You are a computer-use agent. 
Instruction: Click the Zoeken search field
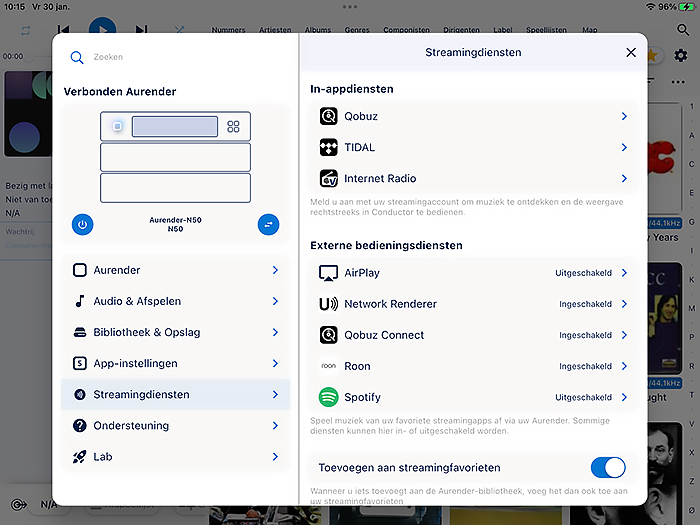180,58
